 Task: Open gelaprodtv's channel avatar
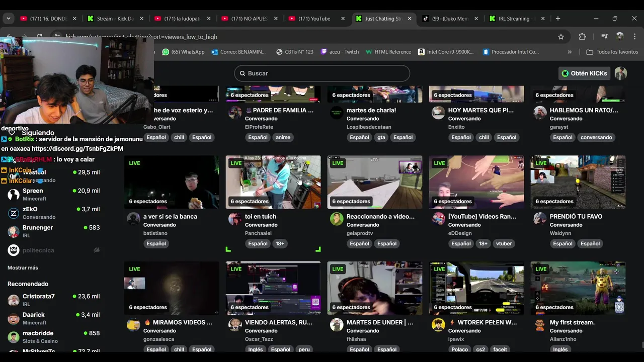click(x=337, y=219)
